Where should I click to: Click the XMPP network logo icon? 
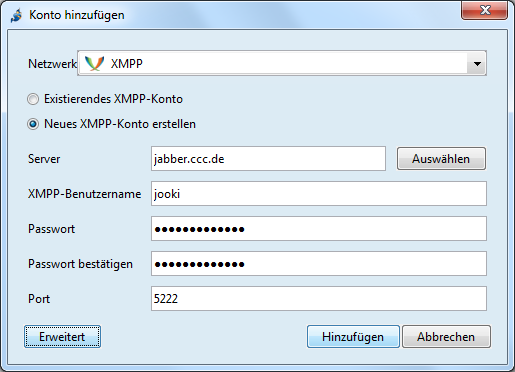click(x=94, y=63)
